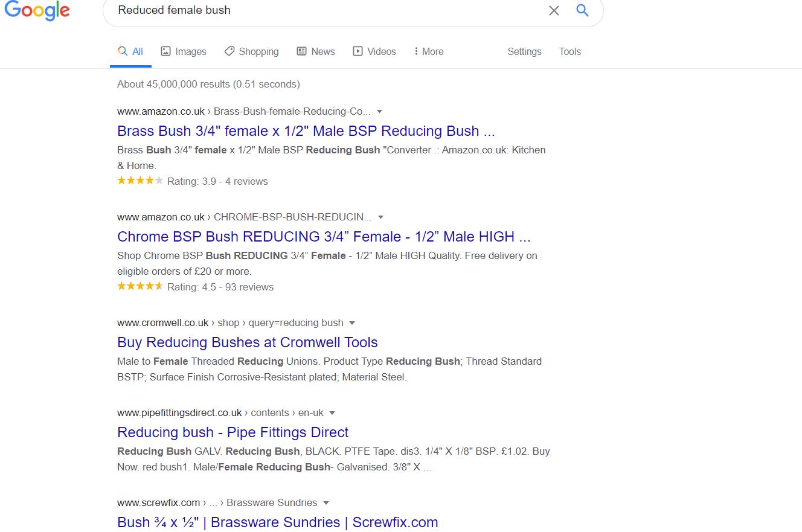Screen dimensions: 802x532
Task: Open search Settings
Action: 524,52
